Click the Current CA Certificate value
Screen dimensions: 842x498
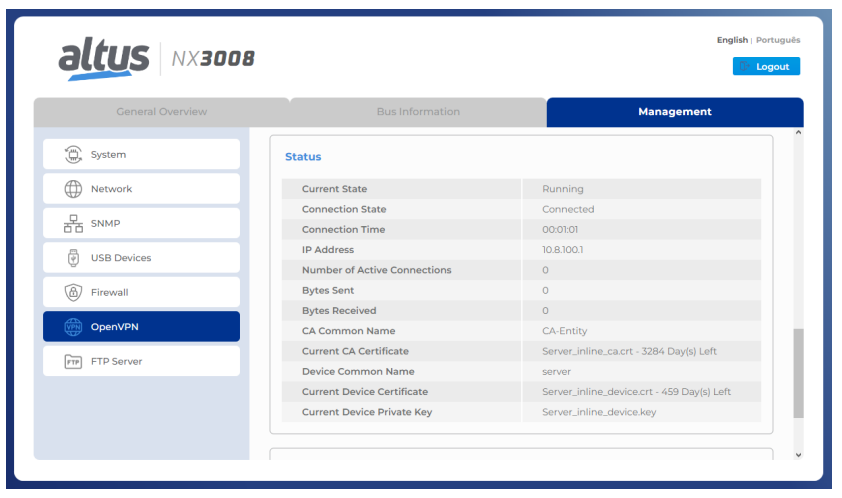629,352
